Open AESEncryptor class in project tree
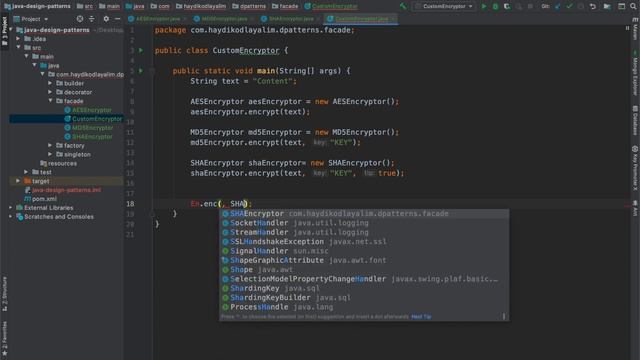The height and width of the screenshot is (360, 640). point(88,110)
